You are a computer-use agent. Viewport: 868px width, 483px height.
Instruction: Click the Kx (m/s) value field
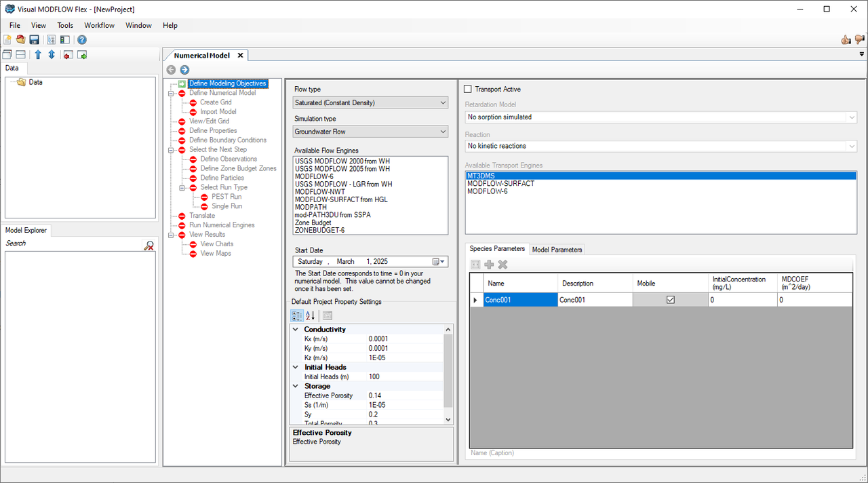click(x=405, y=339)
